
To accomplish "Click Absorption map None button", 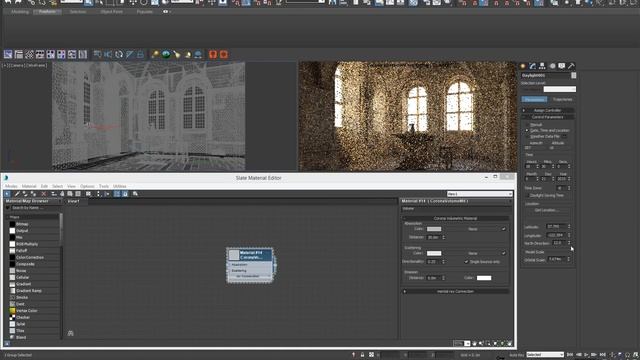I will click(x=473, y=229).
